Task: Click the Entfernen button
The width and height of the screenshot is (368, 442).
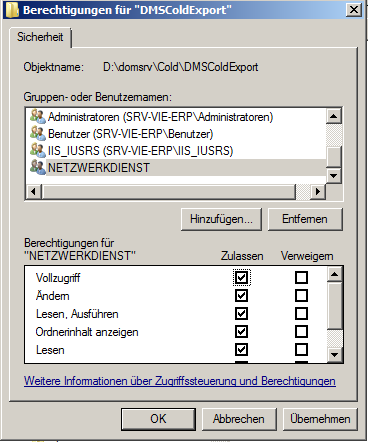Action: pyautogui.click(x=305, y=219)
